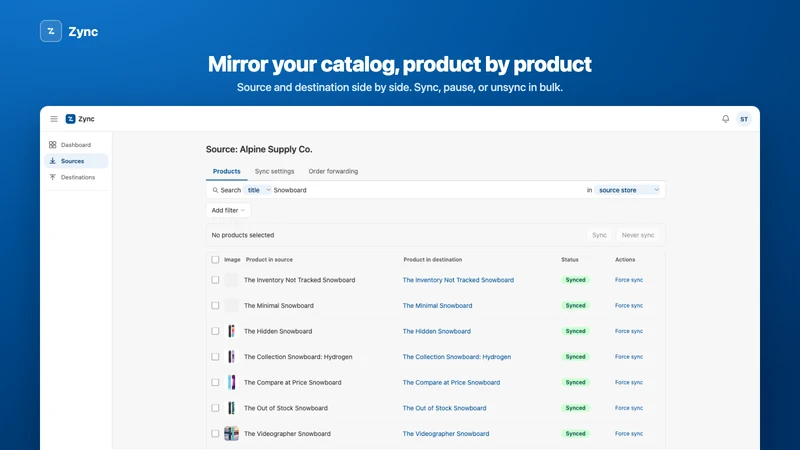Switch to the Products tab
800x450 pixels.
(227, 171)
